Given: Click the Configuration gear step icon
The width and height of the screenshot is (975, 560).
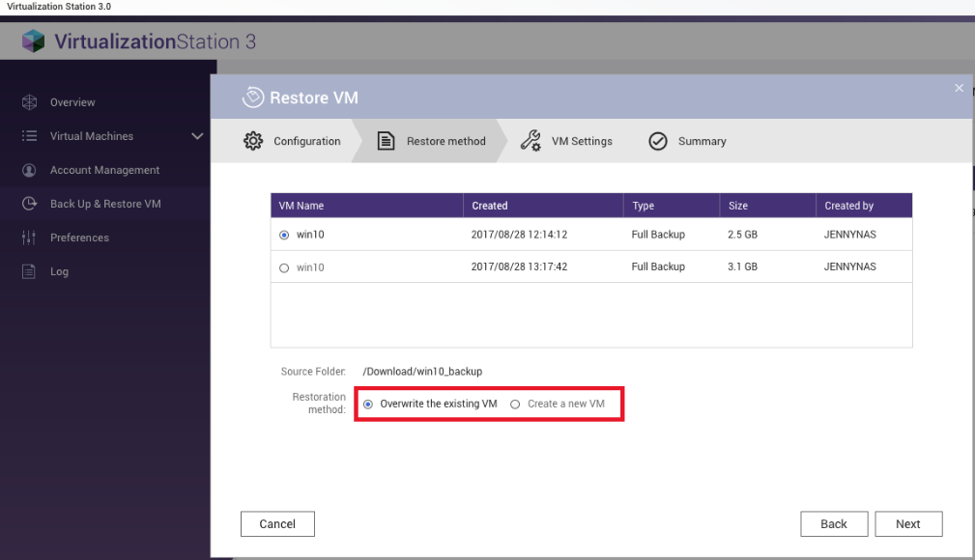Looking at the screenshot, I should pos(251,141).
